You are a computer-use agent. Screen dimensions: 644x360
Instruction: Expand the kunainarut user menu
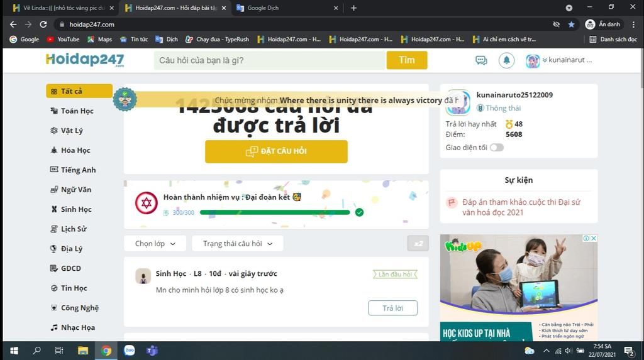(x=567, y=60)
